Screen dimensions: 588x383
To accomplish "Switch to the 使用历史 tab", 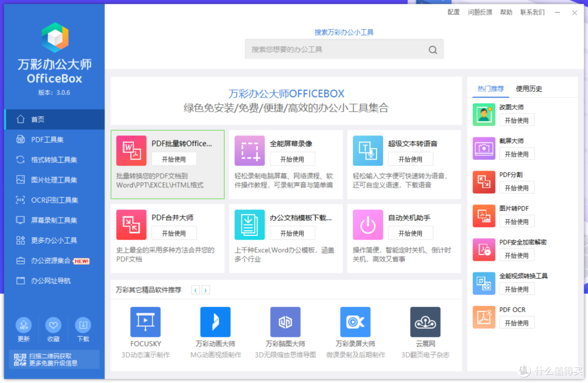I will [529, 89].
